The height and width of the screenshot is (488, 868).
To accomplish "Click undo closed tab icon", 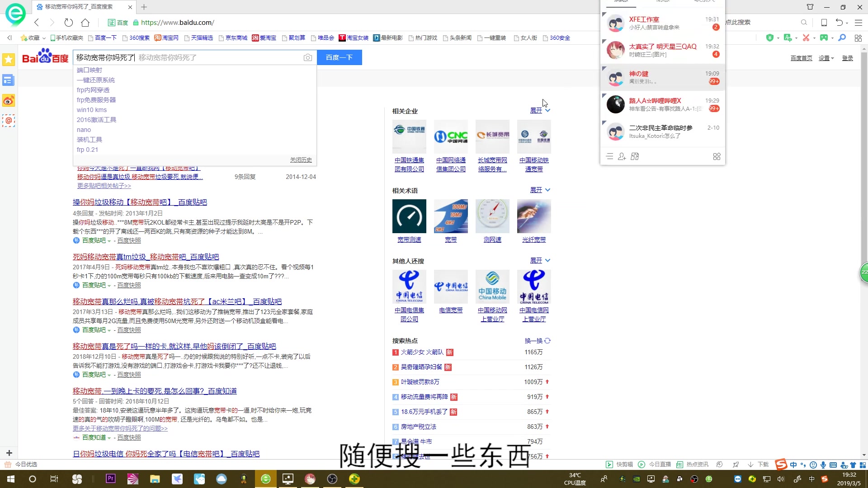I will [x=839, y=23].
